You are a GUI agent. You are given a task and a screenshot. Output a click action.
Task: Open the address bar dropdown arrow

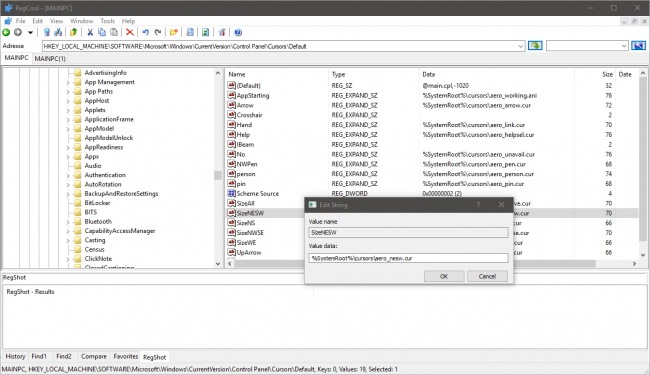click(521, 46)
